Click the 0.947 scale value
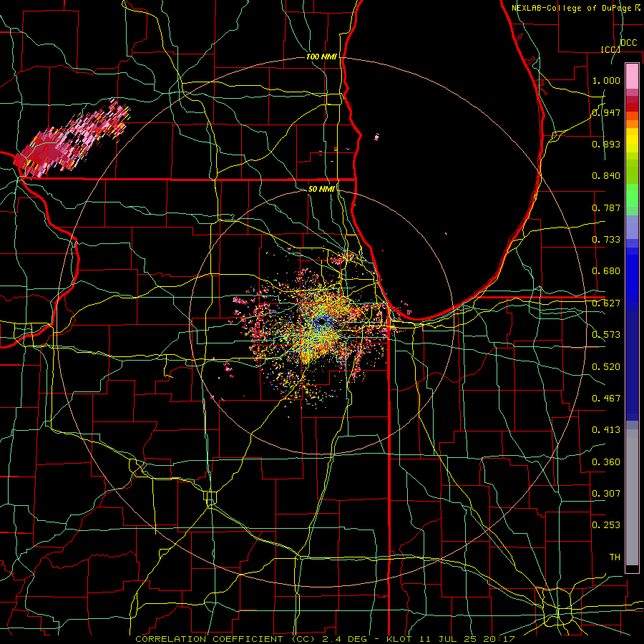644x644 pixels. coord(606,112)
